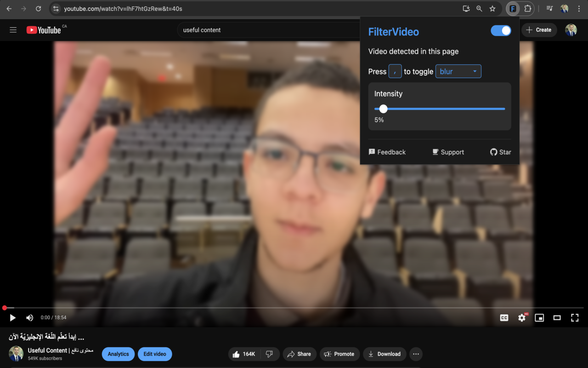This screenshot has width=588, height=368.
Task: Open the blur effect dropdown
Action: coord(458,71)
